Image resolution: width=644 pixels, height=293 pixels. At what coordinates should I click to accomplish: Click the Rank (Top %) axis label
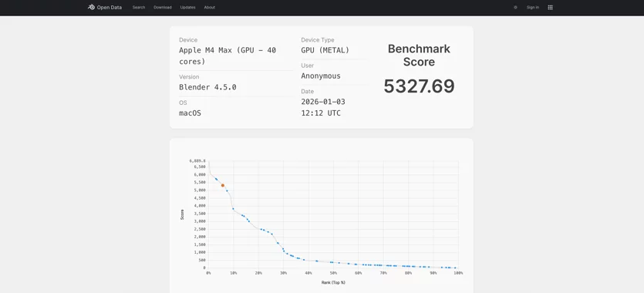(x=333, y=283)
